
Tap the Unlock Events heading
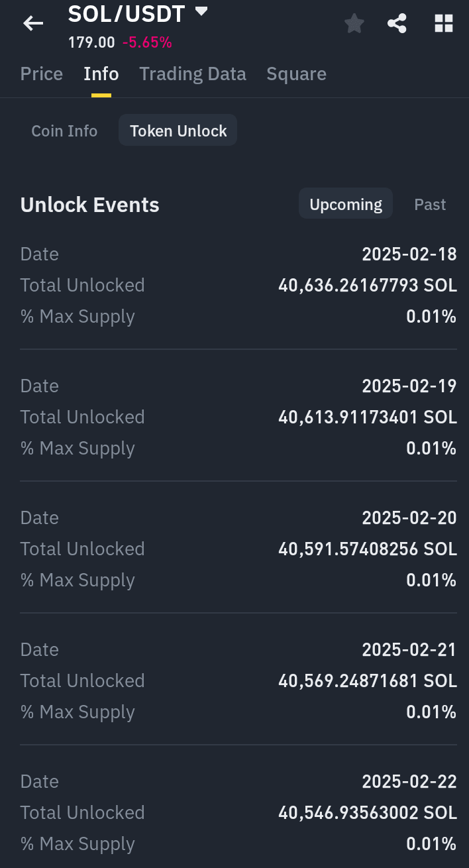[90, 205]
